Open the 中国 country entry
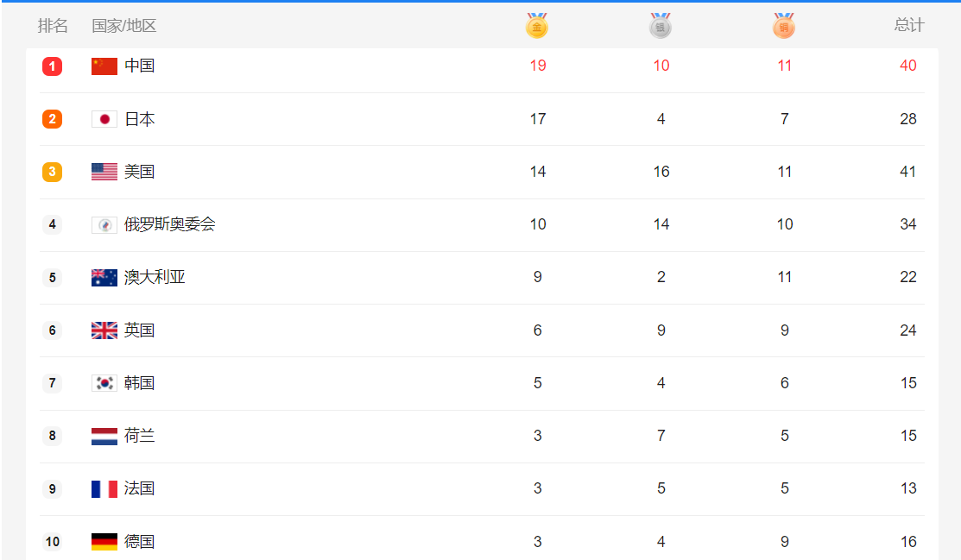The height and width of the screenshot is (560, 961). (x=139, y=66)
